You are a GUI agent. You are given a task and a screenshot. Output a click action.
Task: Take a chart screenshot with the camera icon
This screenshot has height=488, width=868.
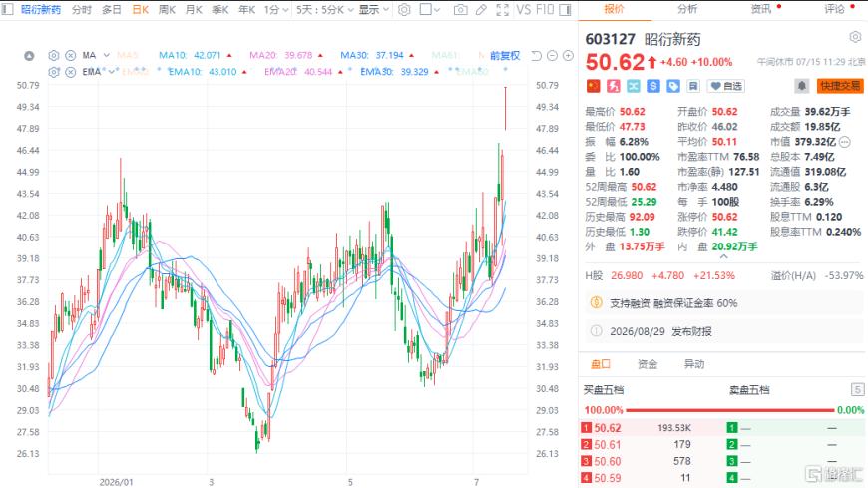pyautogui.click(x=460, y=9)
